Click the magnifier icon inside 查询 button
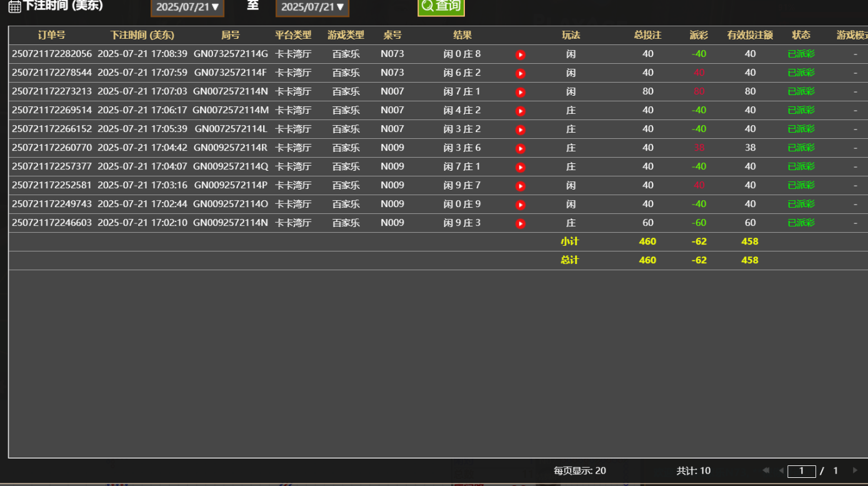The width and height of the screenshot is (868, 486). click(427, 8)
